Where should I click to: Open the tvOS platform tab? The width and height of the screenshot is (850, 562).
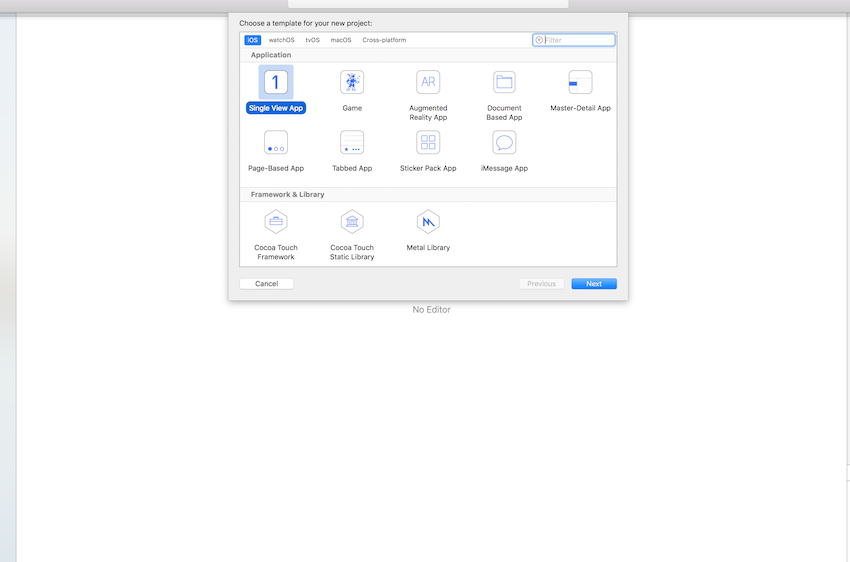[x=312, y=40]
